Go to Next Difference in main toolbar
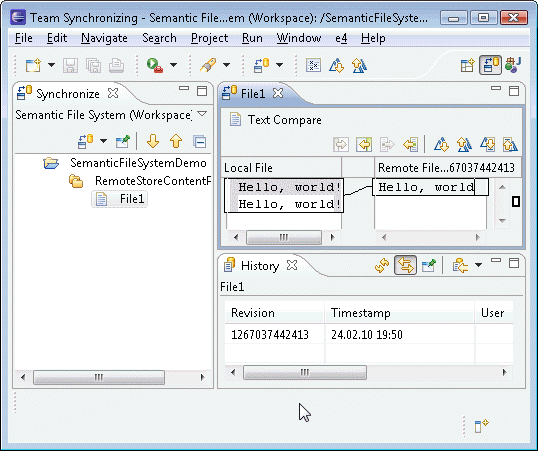The image size is (538, 451). click(x=337, y=65)
